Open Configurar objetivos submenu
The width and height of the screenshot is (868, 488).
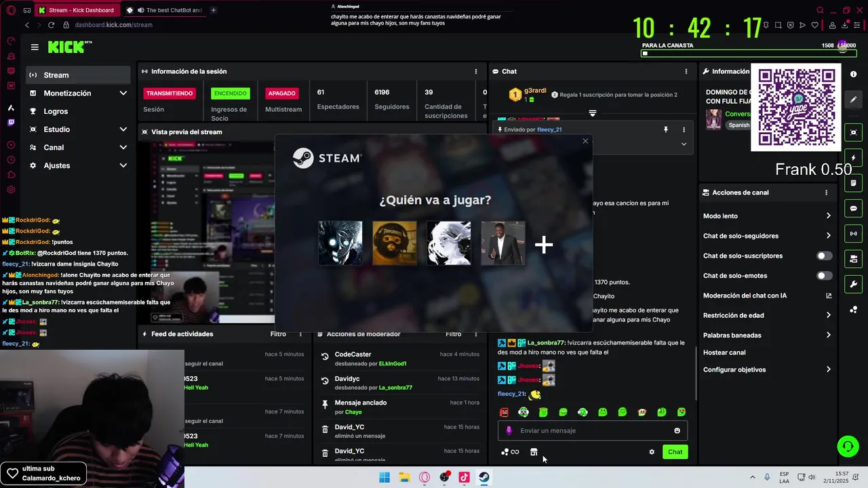[x=767, y=369]
